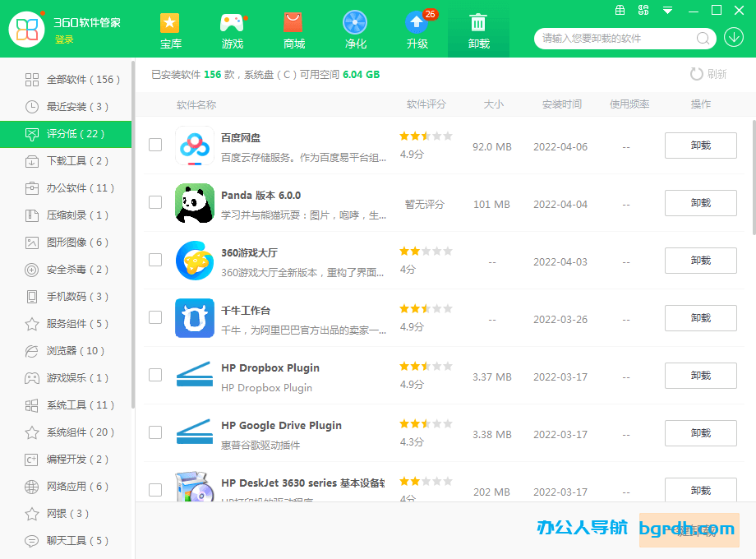Click the Panda app icon
Screen dimensions: 756x559
click(x=194, y=202)
